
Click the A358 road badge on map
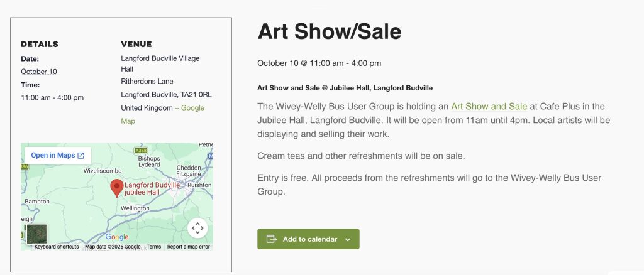pos(140,151)
